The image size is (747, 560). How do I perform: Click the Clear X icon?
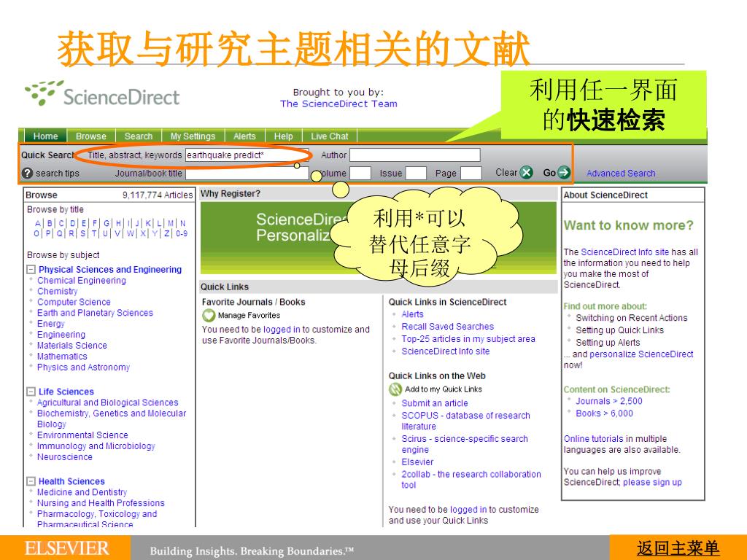click(526, 172)
